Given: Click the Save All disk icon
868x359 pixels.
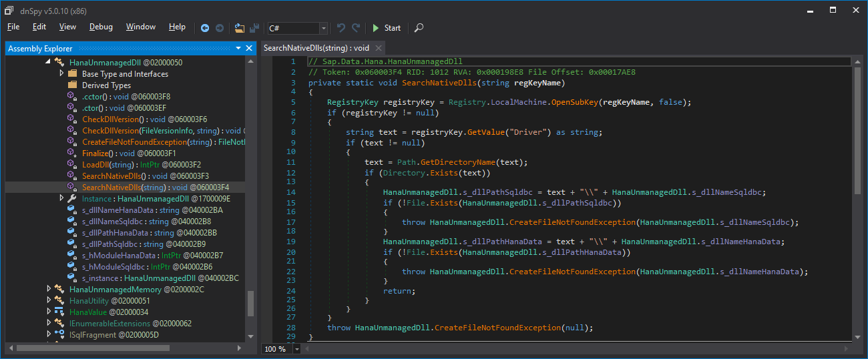Looking at the screenshot, I should pyautogui.click(x=254, y=28).
